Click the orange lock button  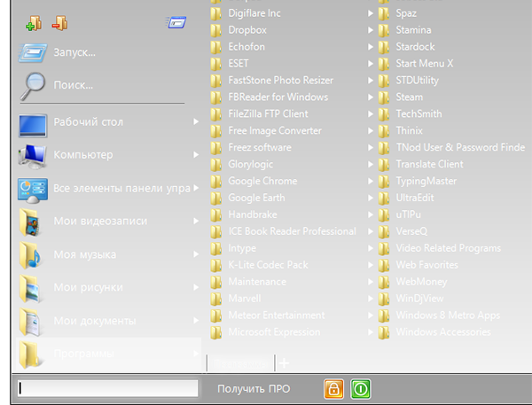point(333,389)
